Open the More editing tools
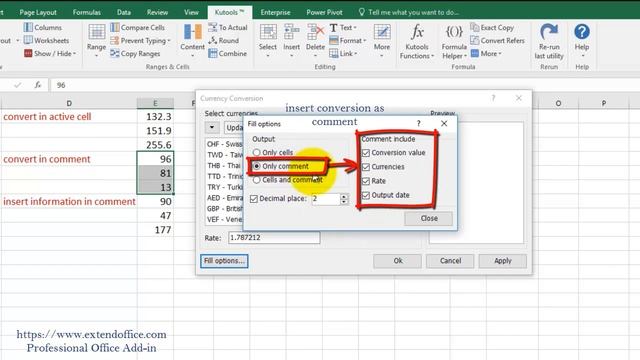 coord(382,40)
